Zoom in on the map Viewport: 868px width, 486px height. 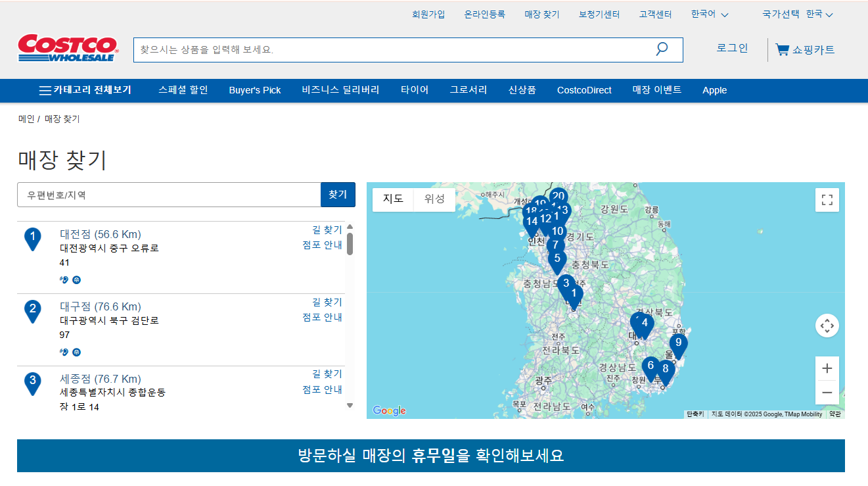[827, 368]
